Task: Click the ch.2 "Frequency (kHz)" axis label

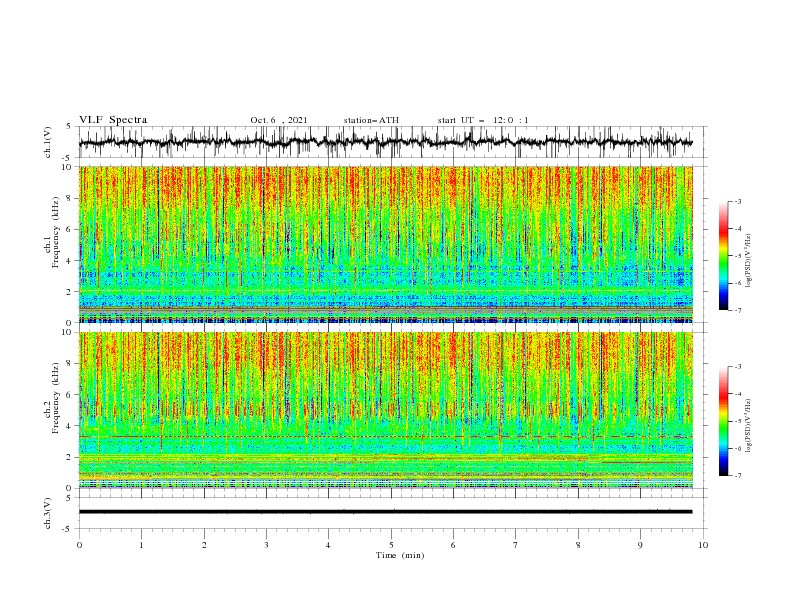Action: (x=54, y=398)
